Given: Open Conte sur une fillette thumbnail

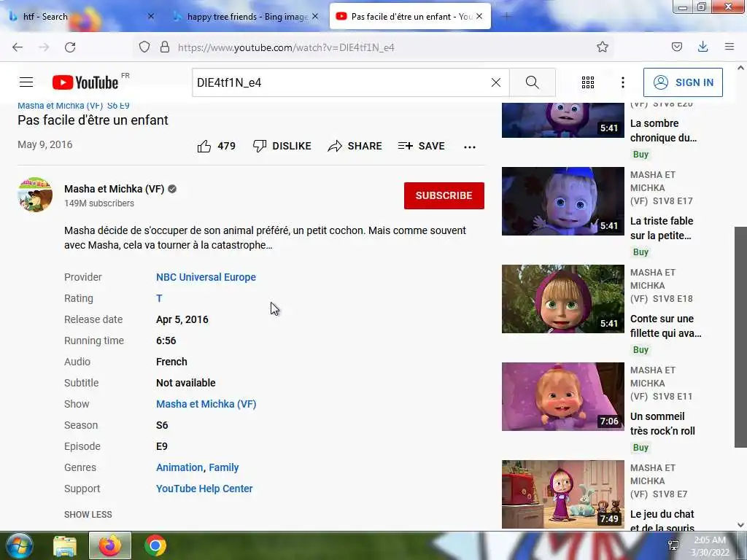Looking at the screenshot, I should [x=562, y=298].
